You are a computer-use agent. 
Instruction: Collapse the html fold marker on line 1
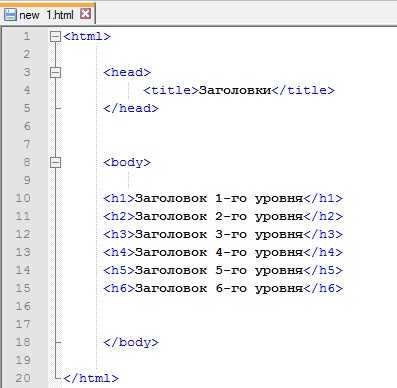pyautogui.click(x=55, y=36)
